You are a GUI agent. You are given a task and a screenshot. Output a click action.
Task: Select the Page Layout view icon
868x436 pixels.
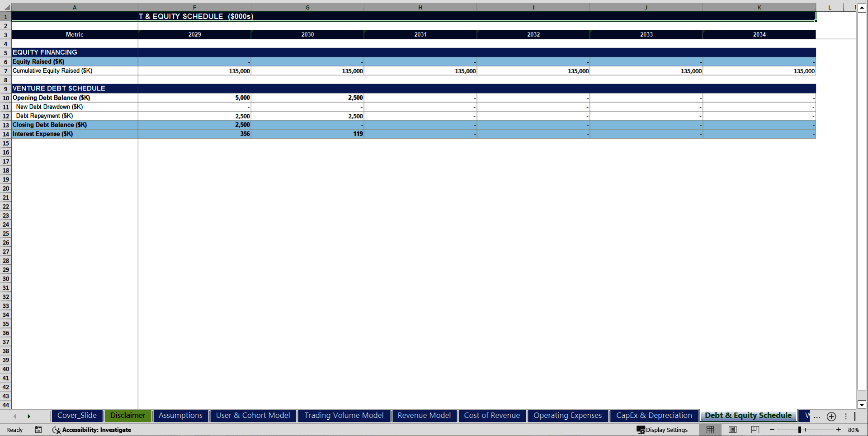[x=732, y=430]
